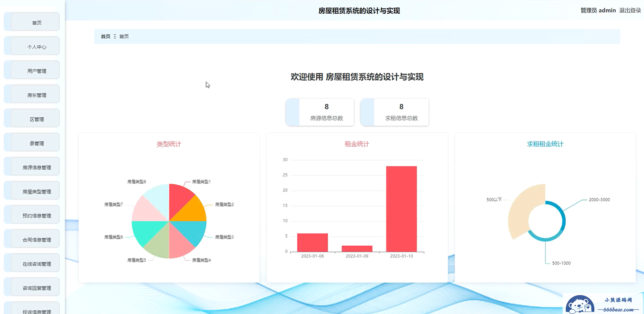Click the 房屋类型7 pie label
This screenshot has width=644, height=314.
click(x=113, y=204)
